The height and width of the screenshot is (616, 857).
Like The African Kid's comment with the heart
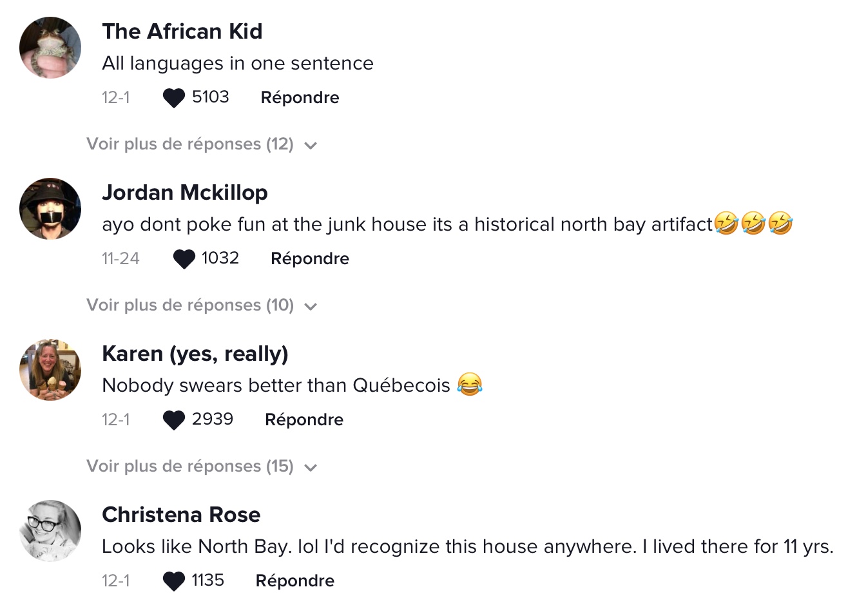pos(174,98)
